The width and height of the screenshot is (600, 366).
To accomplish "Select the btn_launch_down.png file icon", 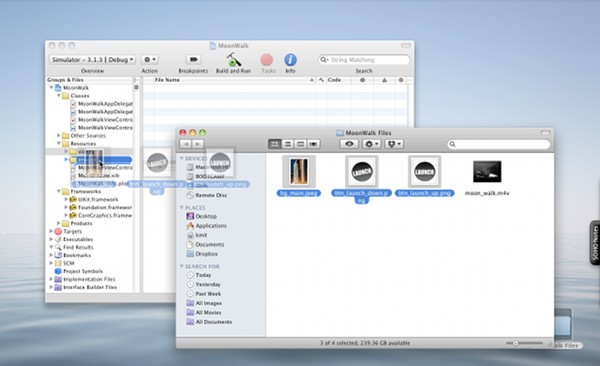I will click(362, 172).
